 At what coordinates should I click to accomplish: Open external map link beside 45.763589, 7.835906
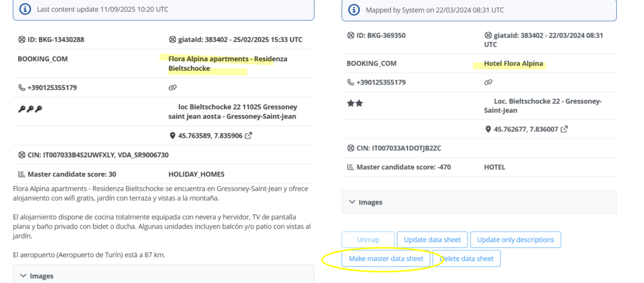(x=249, y=136)
